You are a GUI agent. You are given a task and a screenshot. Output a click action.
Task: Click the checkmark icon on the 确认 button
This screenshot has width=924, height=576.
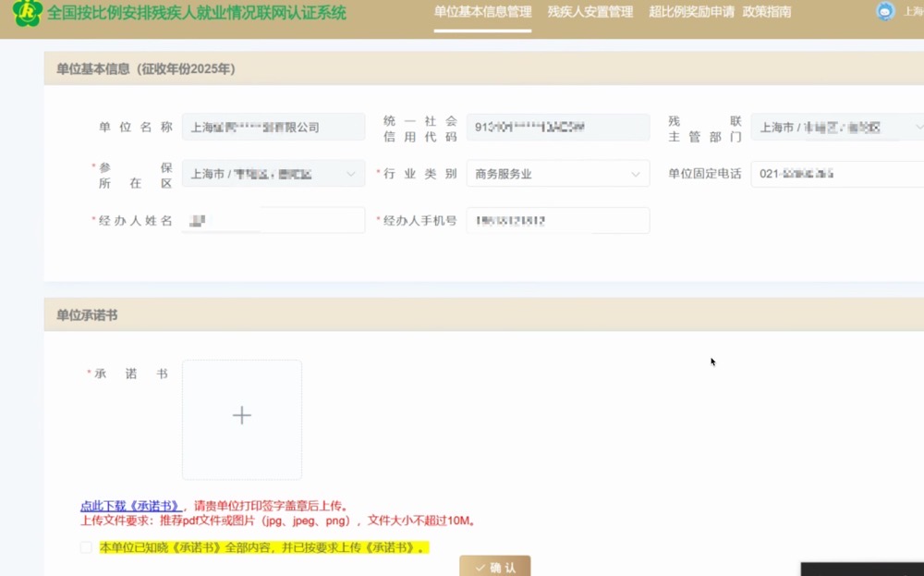click(479, 567)
